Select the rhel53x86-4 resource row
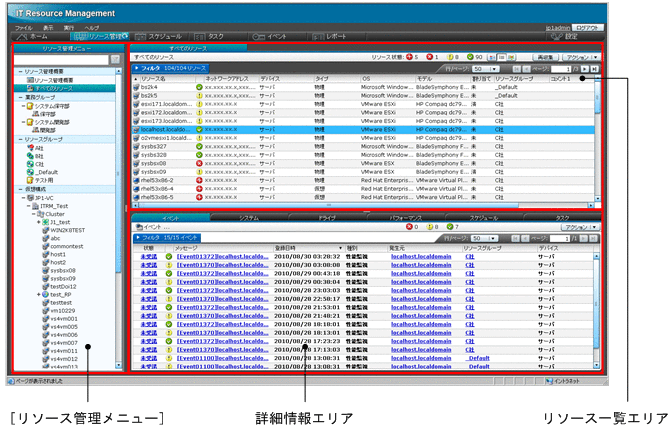Image resolution: width=672 pixels, height=431 pixels. click(363, 189)
